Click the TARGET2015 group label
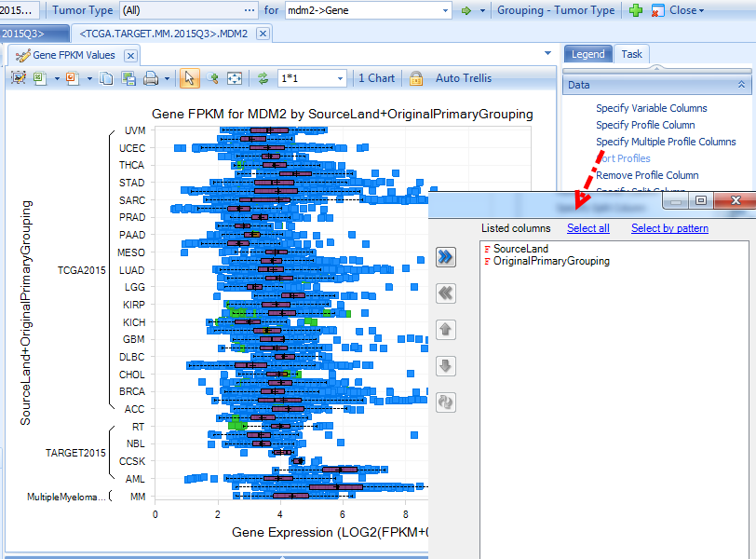This screenshot has height=559, width=756. tap(75, 453)
